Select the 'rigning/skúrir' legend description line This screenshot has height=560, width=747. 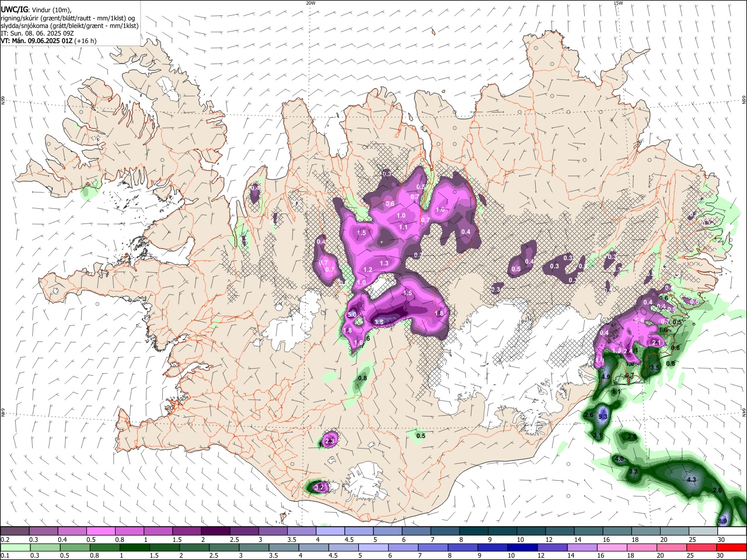(67, 18)
